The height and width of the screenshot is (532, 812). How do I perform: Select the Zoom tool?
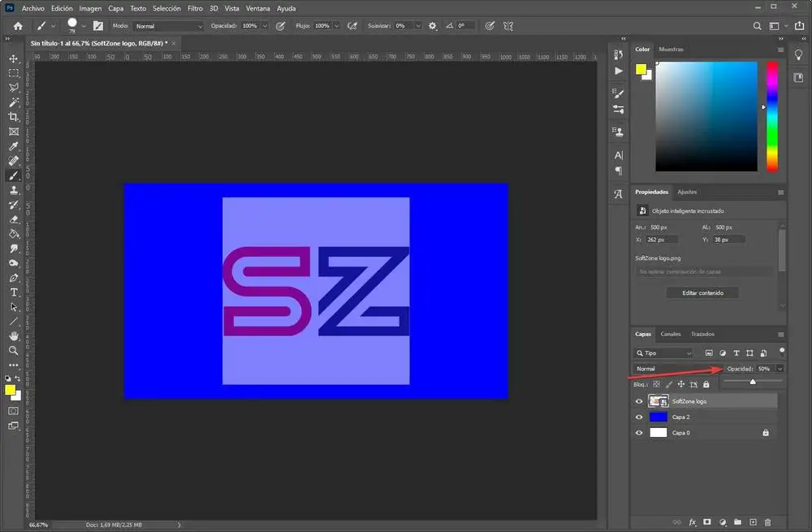(x=14, y=350)
